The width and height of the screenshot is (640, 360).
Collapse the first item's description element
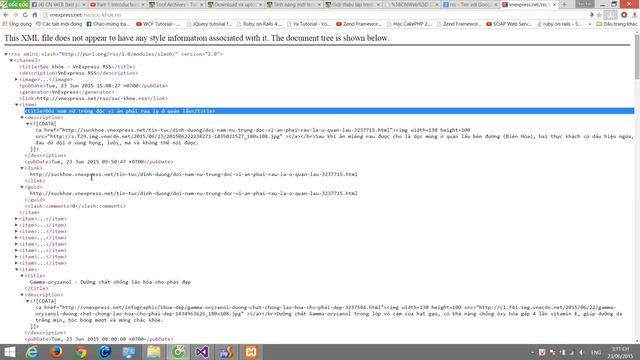22,117
